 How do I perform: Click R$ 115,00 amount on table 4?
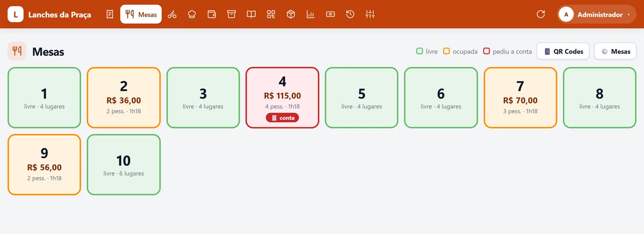click(x=282, y=96)
